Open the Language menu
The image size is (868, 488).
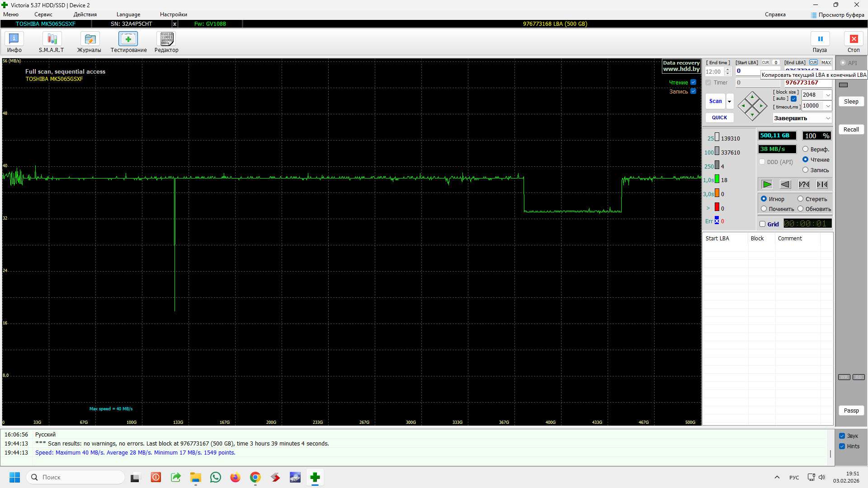(128, 14)
